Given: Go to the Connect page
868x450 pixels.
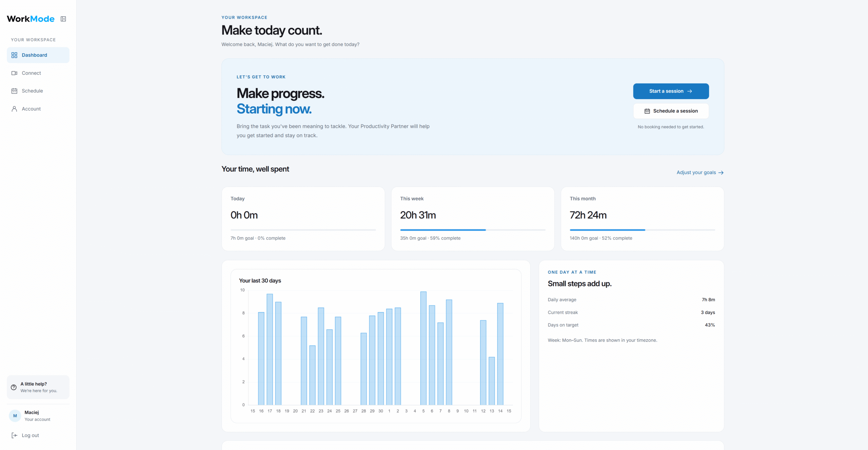Looking at the screenshot, I should click(x=38, y=73).
